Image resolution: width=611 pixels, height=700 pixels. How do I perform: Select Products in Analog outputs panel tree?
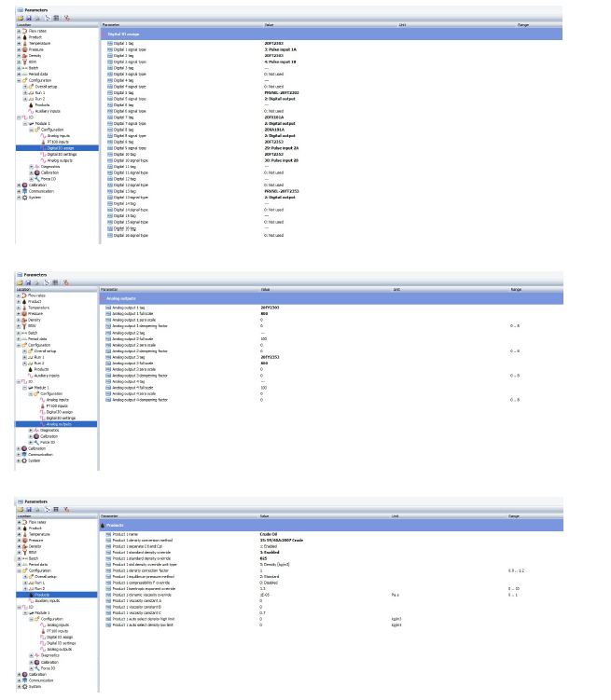click(x=42, y=370)
